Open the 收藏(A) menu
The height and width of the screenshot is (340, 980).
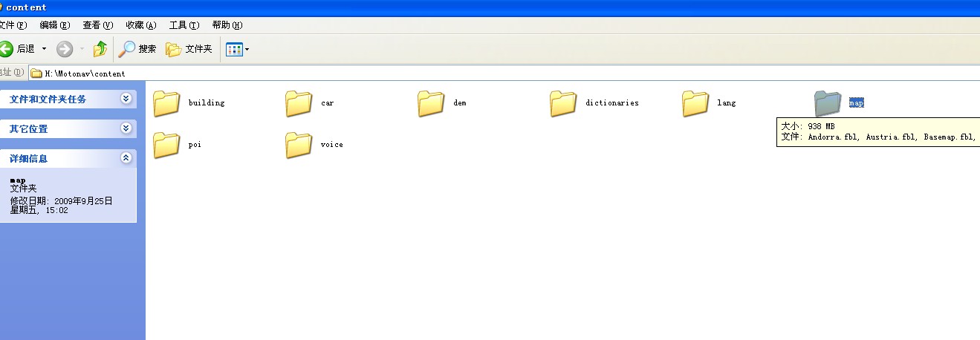[x=140, y=25]
